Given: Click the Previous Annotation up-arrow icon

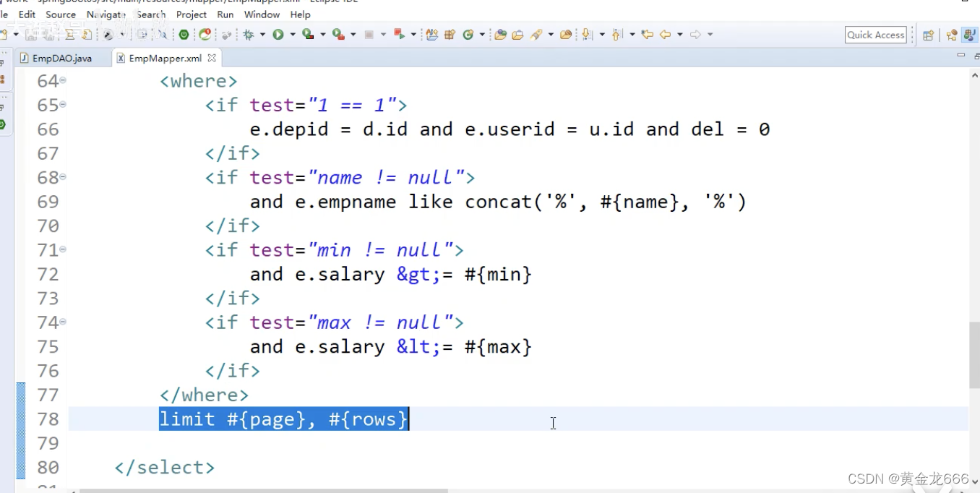Looking at the screenshot, I should (x=616, y=35).
